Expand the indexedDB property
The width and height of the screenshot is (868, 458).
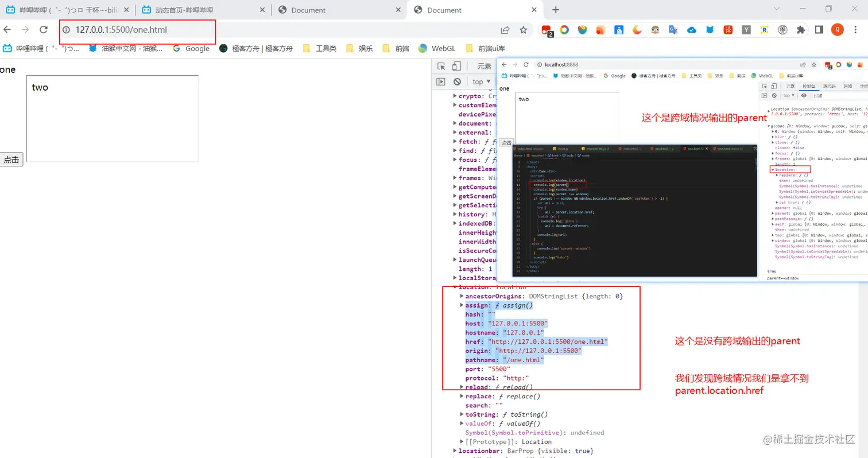pyautogui.click(x=455, y=223)
